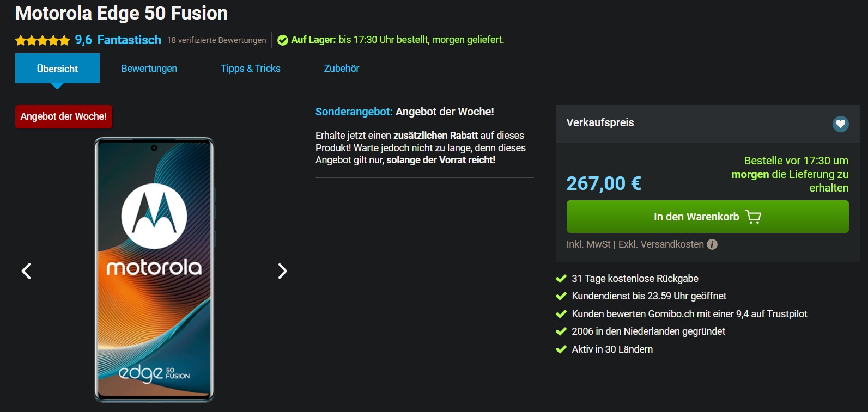Click the shipping costs info icon

click(712, 244)
